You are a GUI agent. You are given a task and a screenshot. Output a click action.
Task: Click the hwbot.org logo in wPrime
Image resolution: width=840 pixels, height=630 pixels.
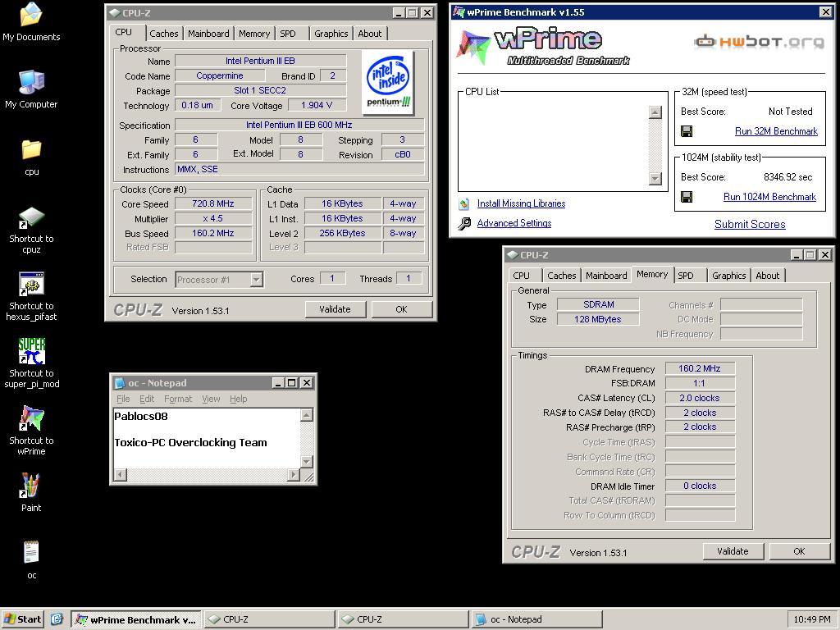(x=759, y=41)
